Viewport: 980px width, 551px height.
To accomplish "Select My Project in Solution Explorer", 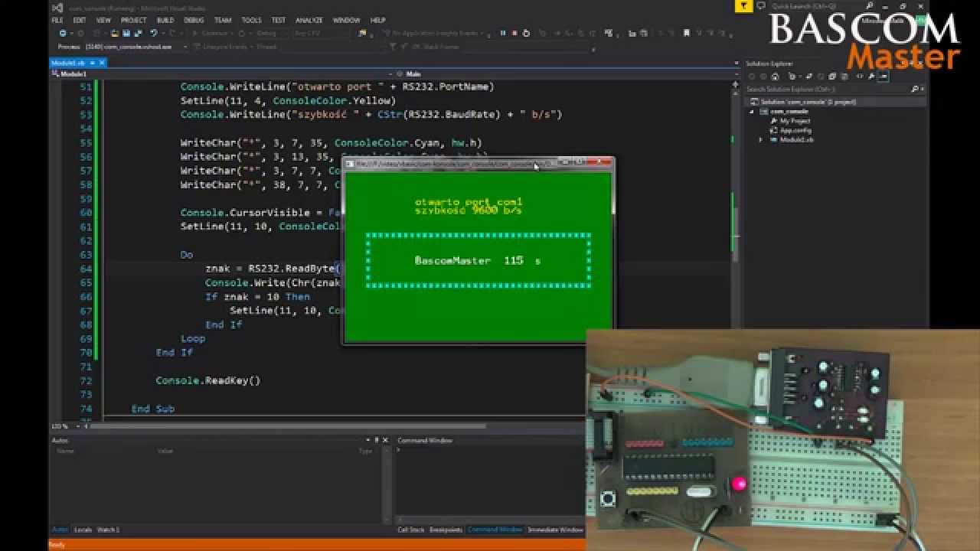I will click(795, 121).
